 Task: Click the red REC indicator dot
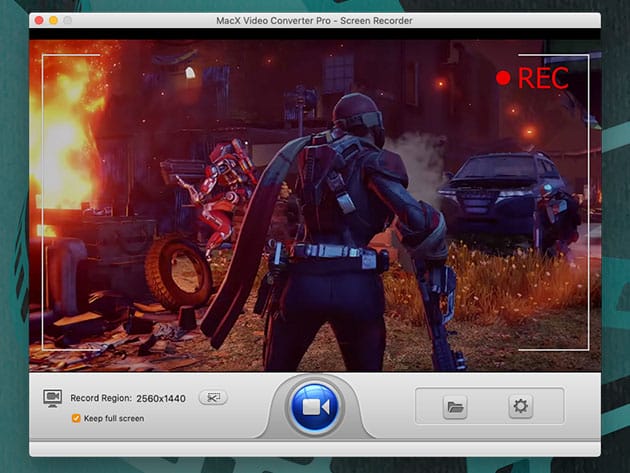[503, 77]
